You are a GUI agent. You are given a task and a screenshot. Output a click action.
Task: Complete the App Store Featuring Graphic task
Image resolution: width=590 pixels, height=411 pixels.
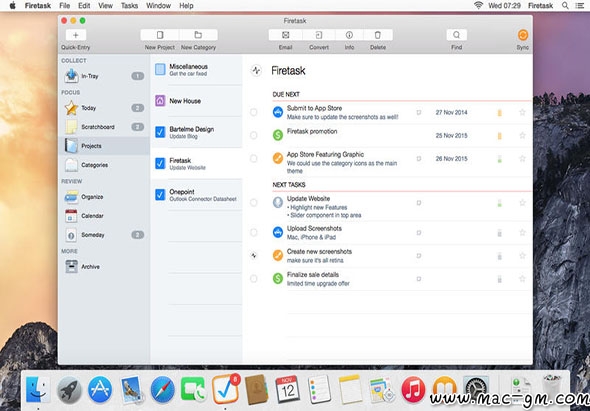254,158
